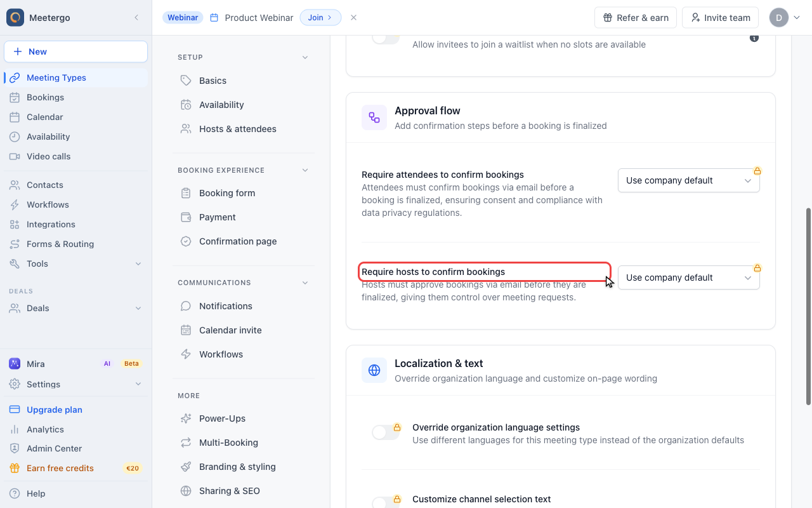The height and width of the screenshot is (508, 812).
Task: Click the Beta badge next to Mira
Action: pyautogui.click(x=131, y=364)
